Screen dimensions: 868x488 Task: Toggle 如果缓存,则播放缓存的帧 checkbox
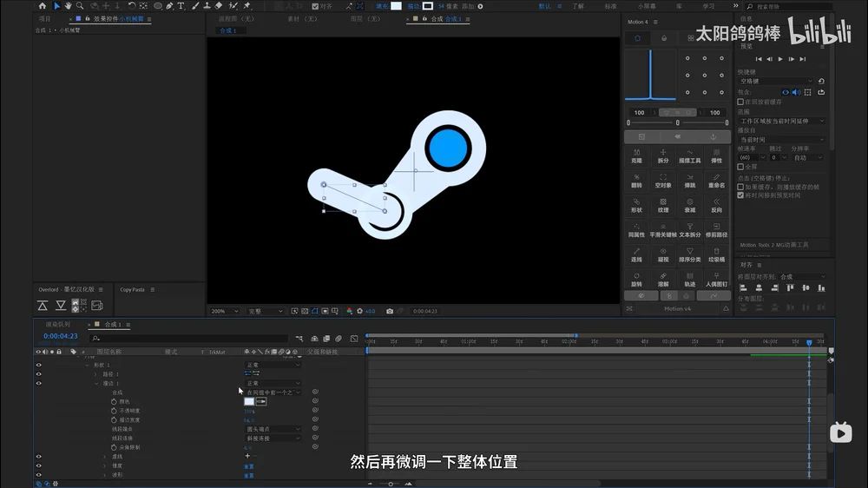point(740,187)
